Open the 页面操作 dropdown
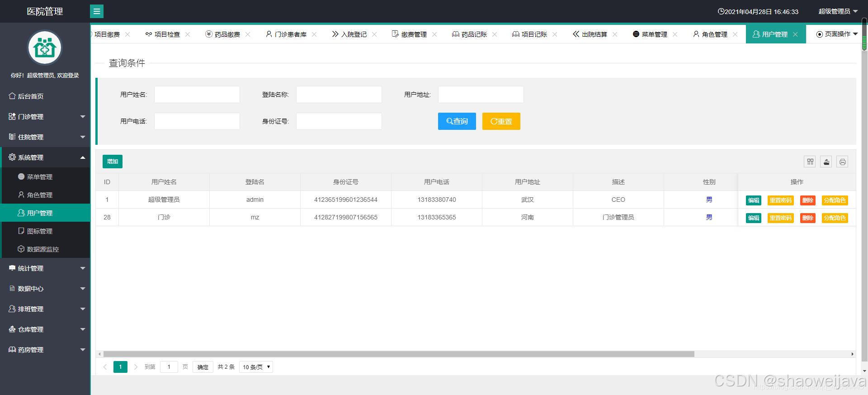Screen dimensions: 868x395 [837, 34]
